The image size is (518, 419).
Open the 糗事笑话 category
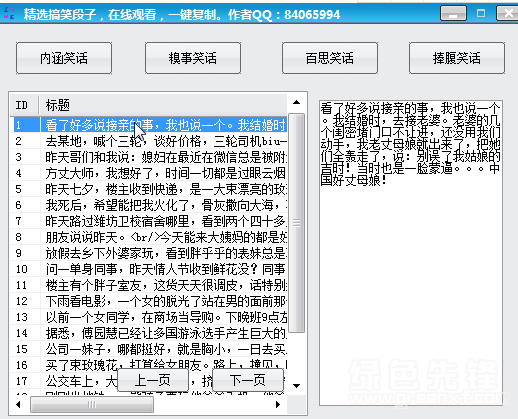point(193,58)
